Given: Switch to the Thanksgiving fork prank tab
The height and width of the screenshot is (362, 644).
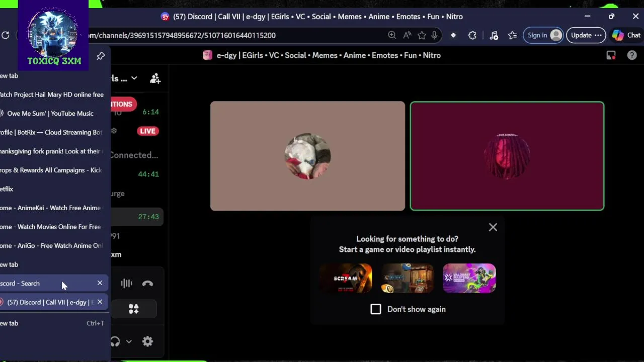Looking at the screenshot, I should 53,151.
